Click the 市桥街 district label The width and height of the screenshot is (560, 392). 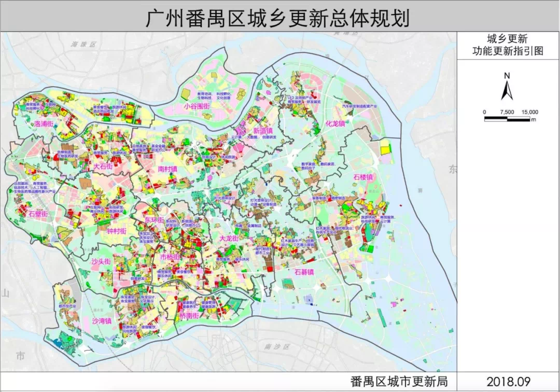point(170,257)
